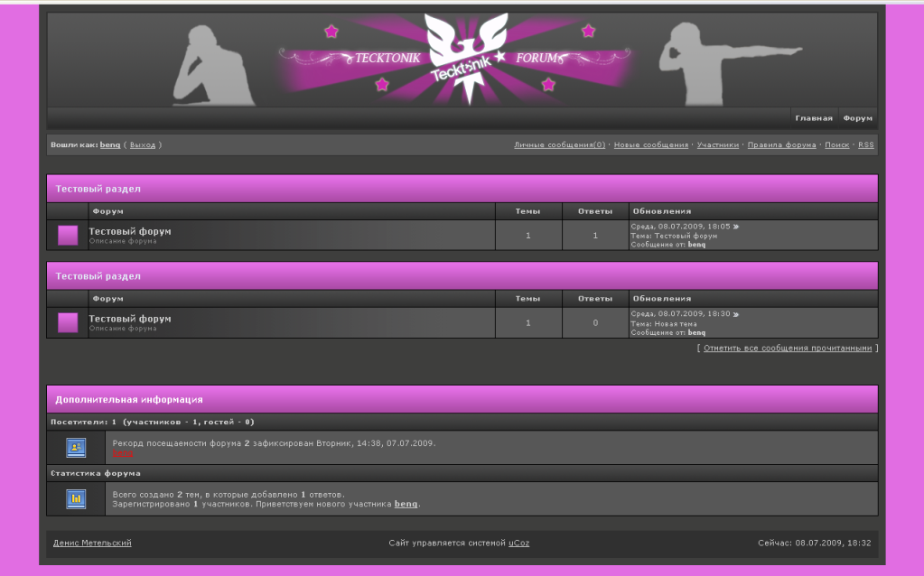Screen dimensions: 924x576
Task: Visit the uCoz link in the footer
Action: [519, 543]
